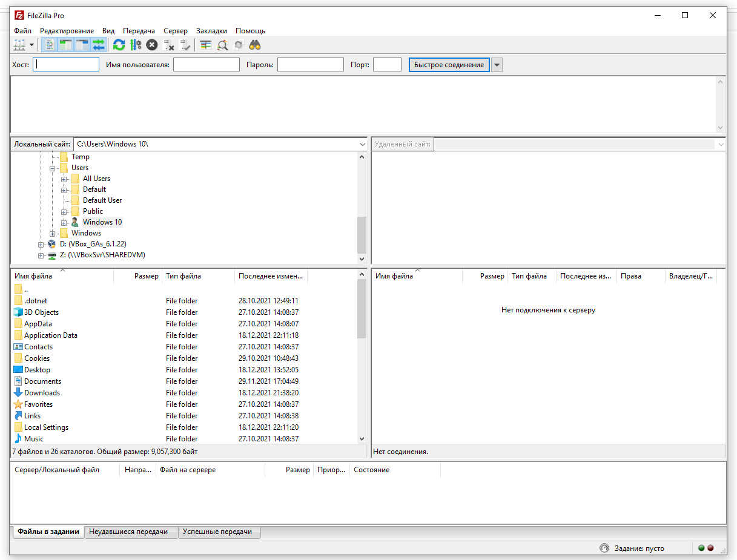
Task: Refresh file and folder lists
Action: click(119, 45)
